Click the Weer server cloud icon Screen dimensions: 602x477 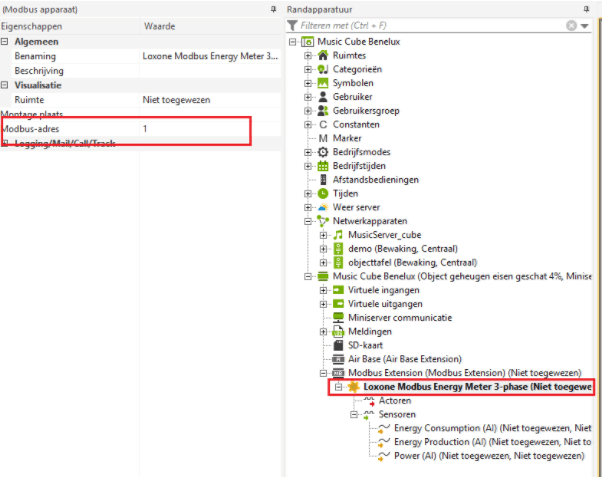click(323, 207)
